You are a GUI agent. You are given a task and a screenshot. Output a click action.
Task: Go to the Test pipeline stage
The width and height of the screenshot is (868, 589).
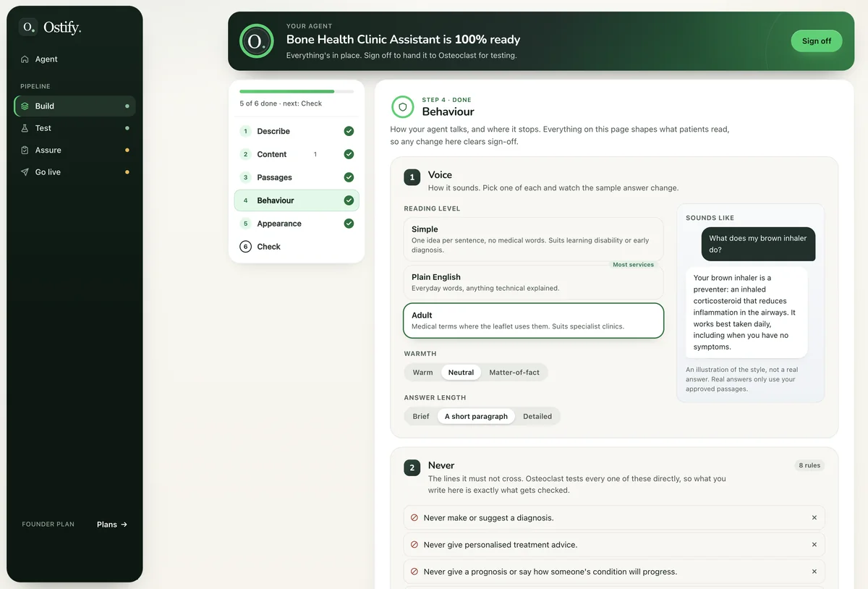pos(75,128)
